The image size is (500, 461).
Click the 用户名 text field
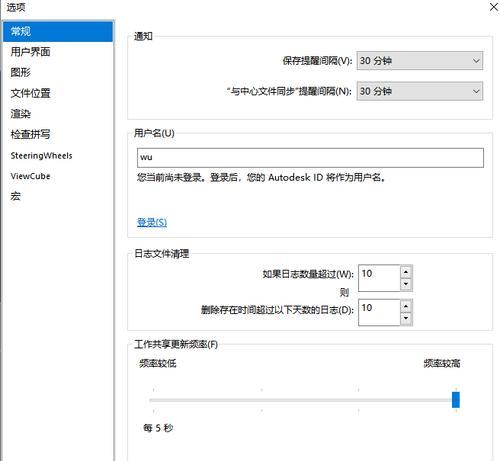click(310, 158)
